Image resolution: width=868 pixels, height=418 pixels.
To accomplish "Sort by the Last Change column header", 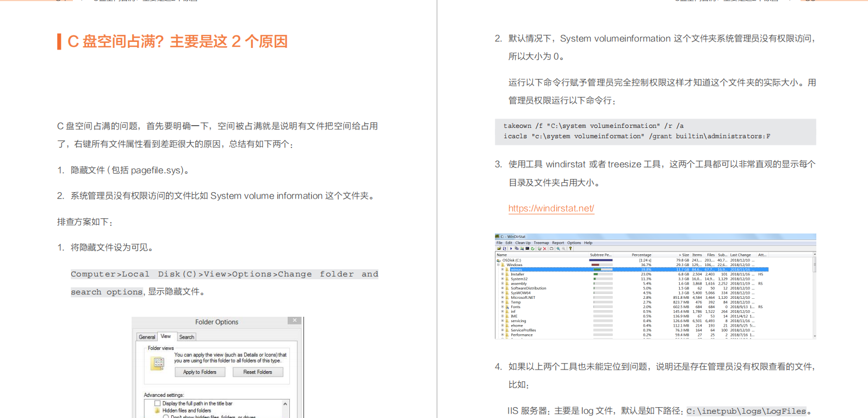I will (x=740, y=255).
